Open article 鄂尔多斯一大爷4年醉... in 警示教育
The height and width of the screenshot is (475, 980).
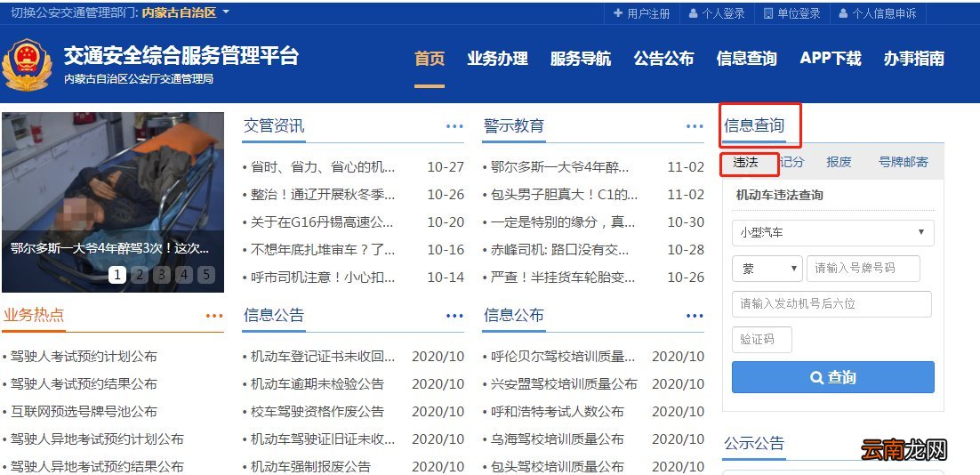559,167
